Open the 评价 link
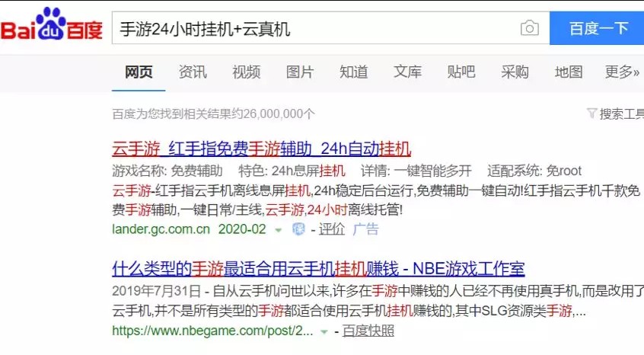 coord(331,229)
